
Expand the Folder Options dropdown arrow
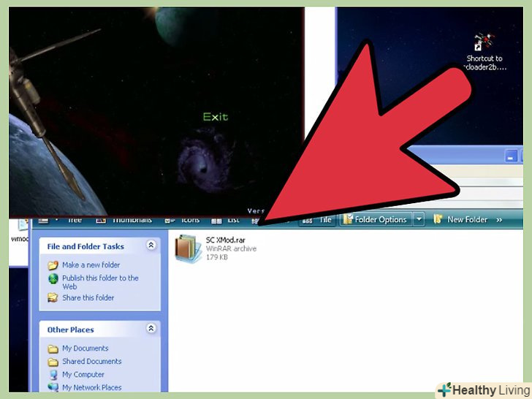(x=419, y=219)
